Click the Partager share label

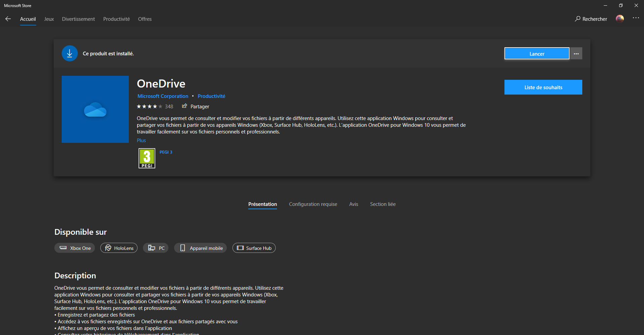point(200,107)
